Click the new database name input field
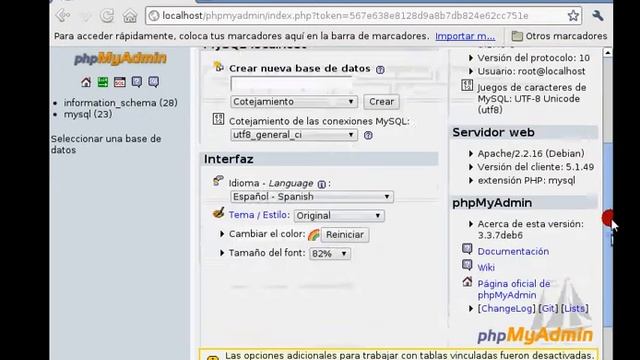 [x=291, y=84]
